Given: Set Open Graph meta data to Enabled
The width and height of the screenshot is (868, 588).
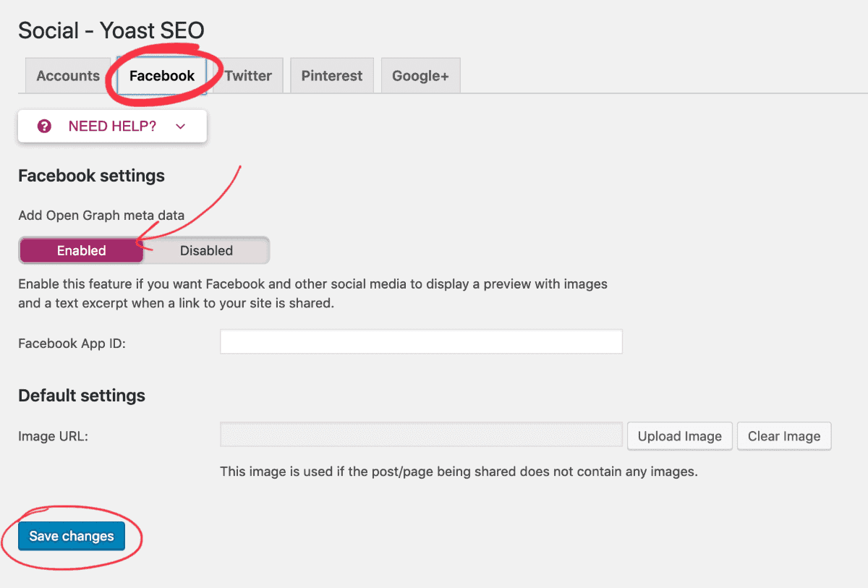Looking at the screenshot, I should tap(82, 250).
